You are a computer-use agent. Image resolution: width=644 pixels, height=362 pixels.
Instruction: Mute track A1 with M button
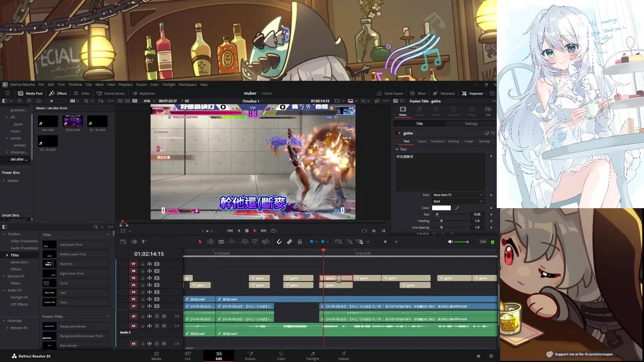[x=164, y=316]
